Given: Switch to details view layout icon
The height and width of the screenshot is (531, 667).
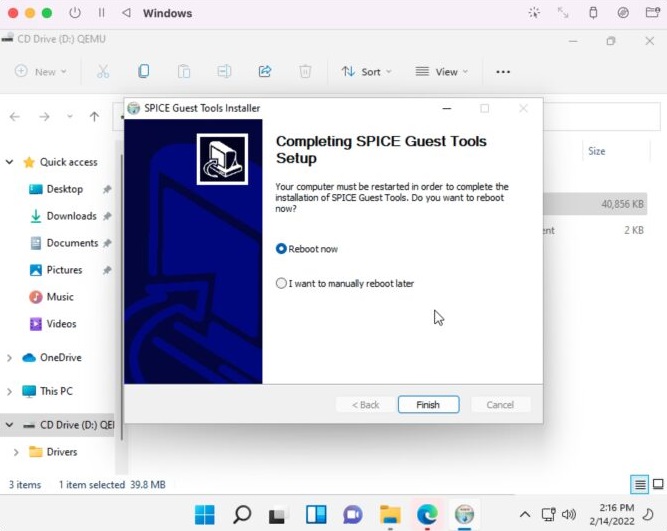Looking at the screenshot, I should click(640, 485).
